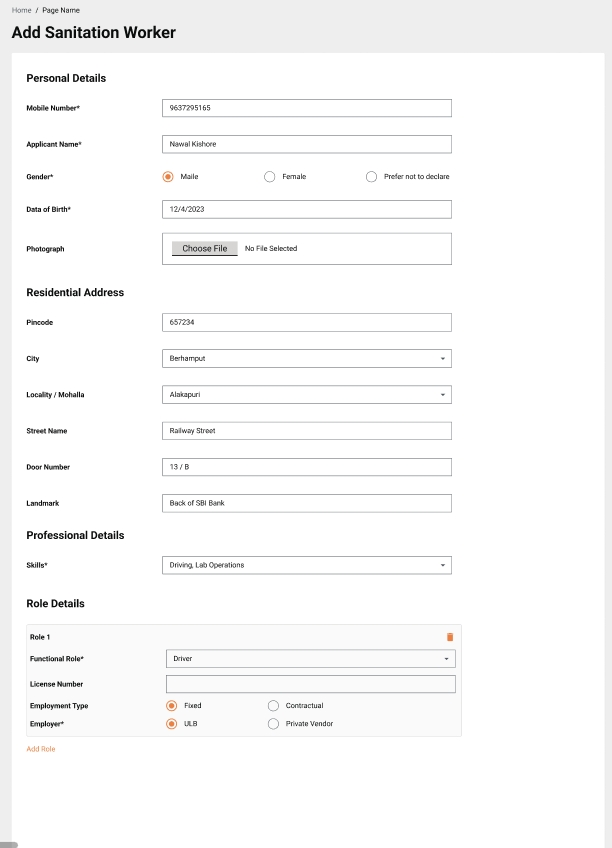
Task: Click the Mobile Number input field
Action: (306, 108)
